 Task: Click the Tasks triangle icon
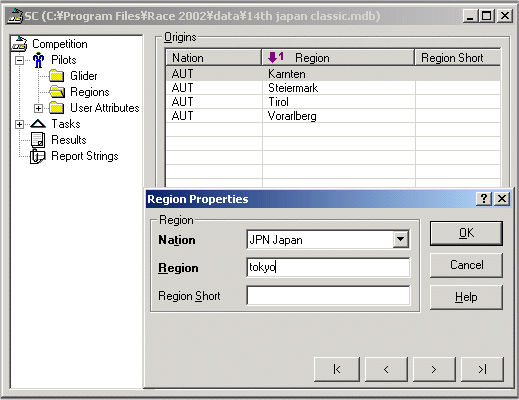(38, 124)
